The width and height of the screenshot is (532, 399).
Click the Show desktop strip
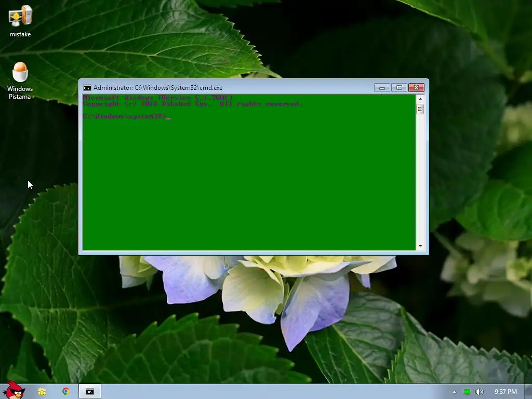tap(528, 392)
